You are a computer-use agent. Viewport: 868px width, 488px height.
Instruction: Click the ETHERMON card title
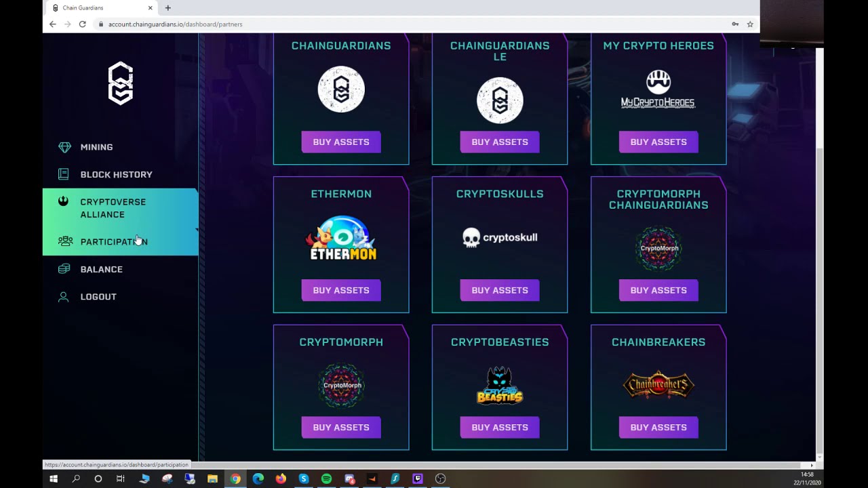click(341, 194)
